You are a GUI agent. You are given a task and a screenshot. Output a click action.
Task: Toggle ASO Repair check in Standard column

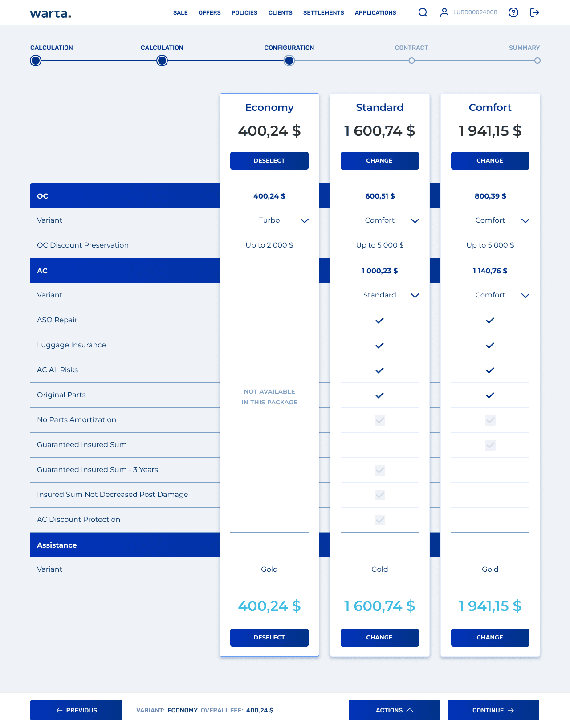coord(379,321)
